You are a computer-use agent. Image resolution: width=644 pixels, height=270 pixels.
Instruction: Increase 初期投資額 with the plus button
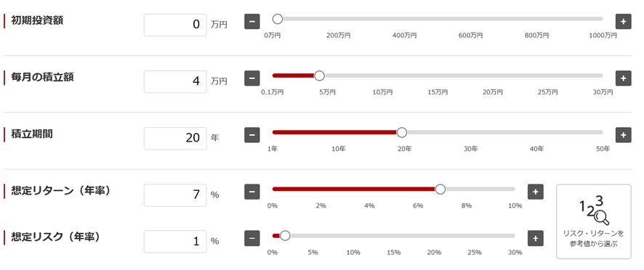coord(623,21)
